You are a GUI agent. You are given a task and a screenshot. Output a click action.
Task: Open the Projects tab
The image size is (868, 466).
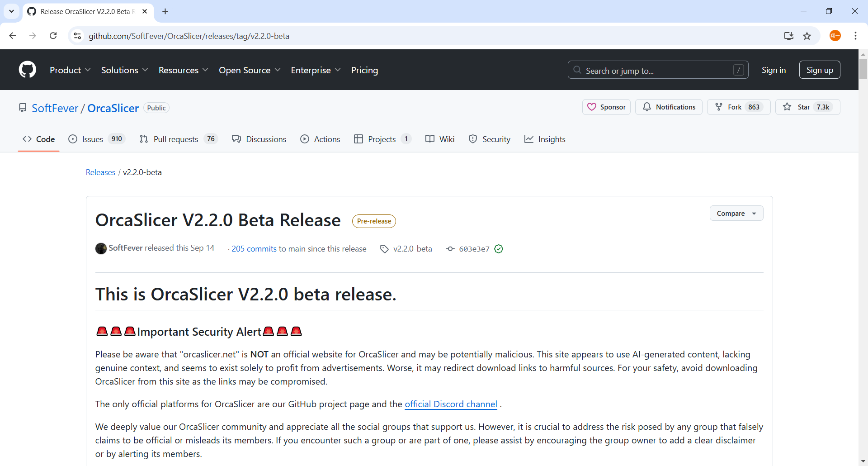[x=382, y=139]
